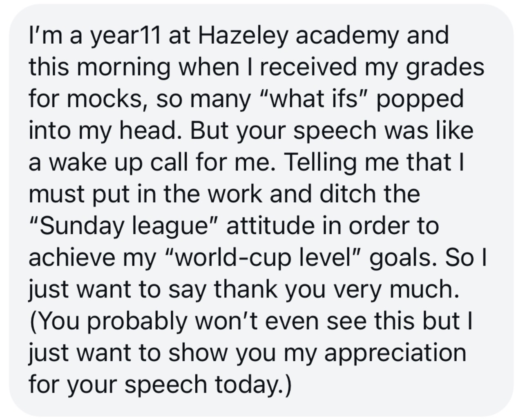Click "year11" in the first line

tap(124, 36)
